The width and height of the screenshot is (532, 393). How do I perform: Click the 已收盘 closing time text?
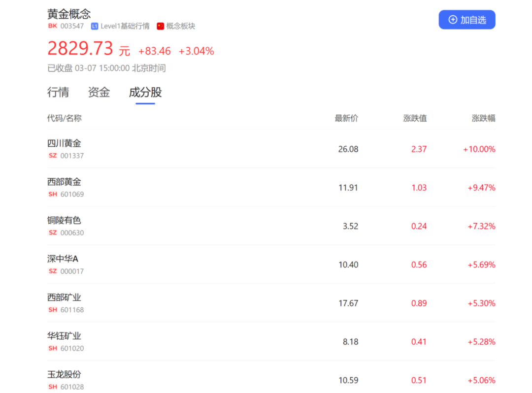[x=106, y=68]
